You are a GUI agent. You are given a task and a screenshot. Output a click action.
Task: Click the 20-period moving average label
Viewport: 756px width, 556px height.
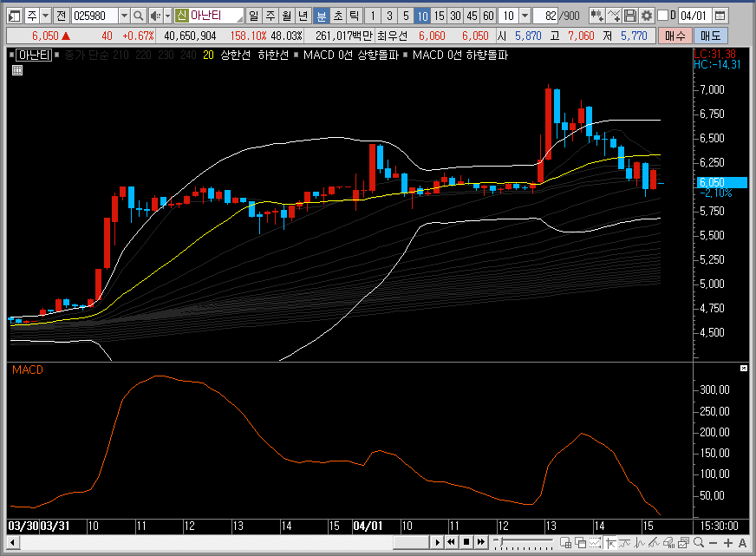208,55
